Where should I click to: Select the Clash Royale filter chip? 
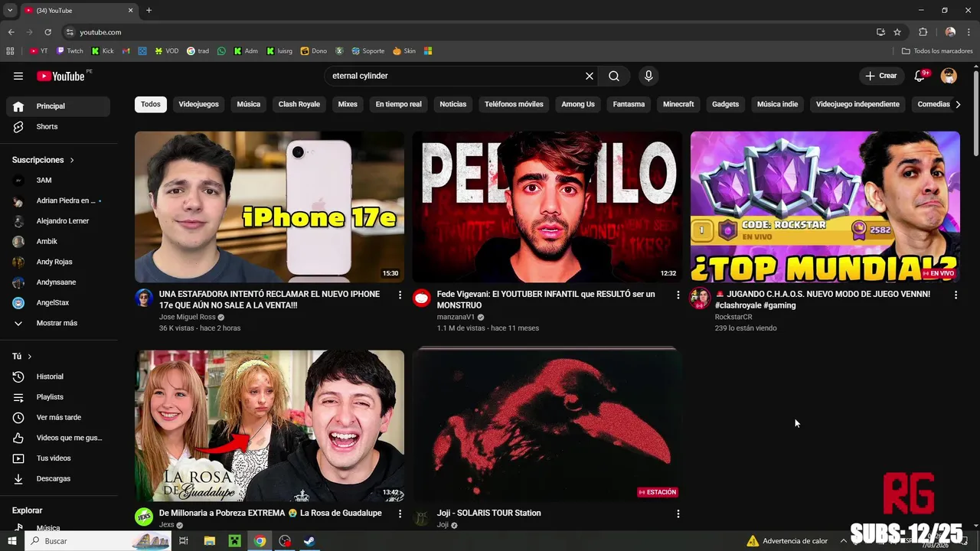pos(299,104)
